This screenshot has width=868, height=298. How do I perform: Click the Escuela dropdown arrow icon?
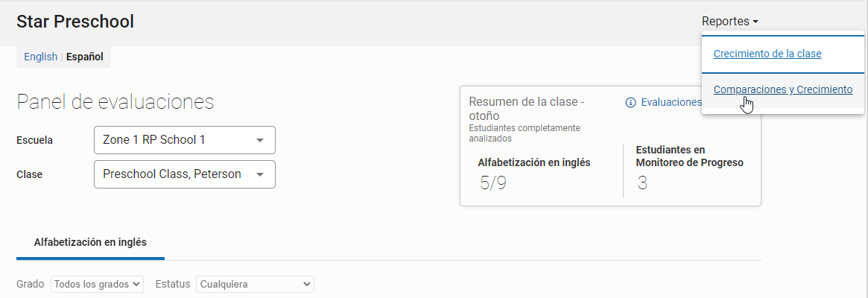click(x=259, y=140)
